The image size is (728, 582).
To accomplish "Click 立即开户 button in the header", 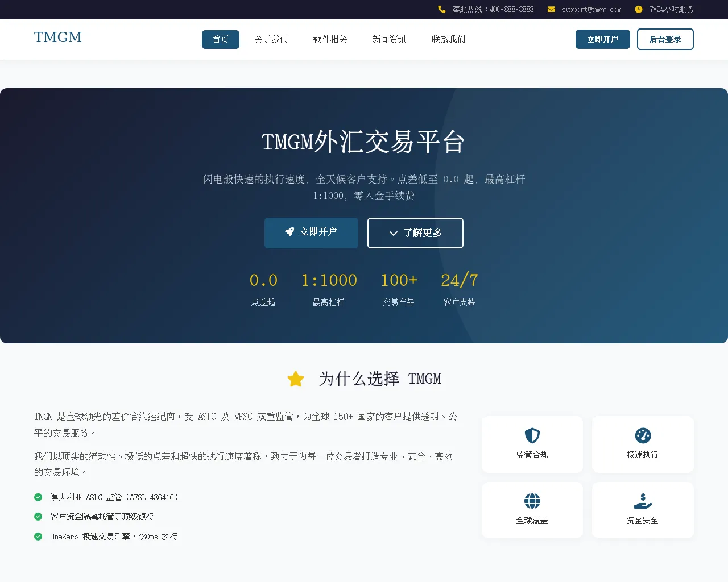I will coord(603,39).
